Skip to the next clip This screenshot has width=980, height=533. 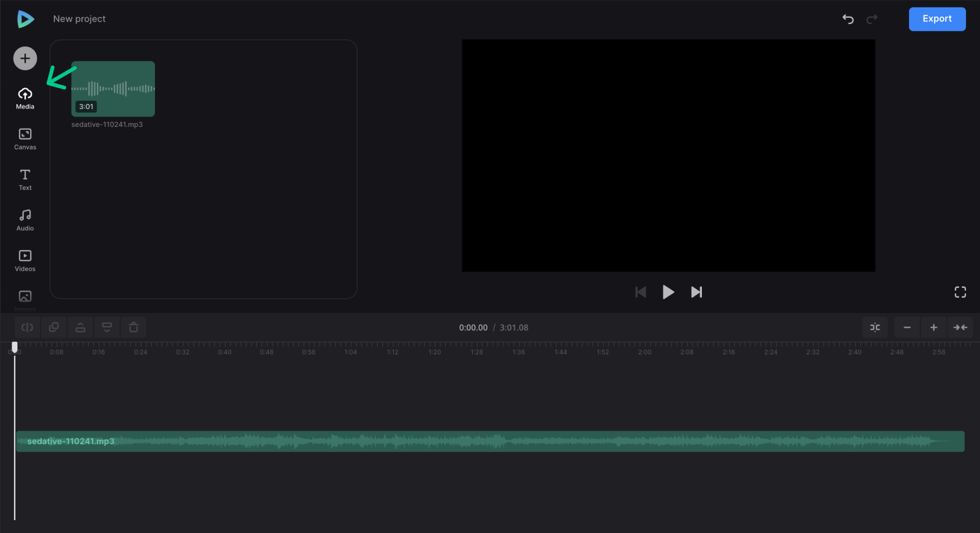[x=696, y=292]
